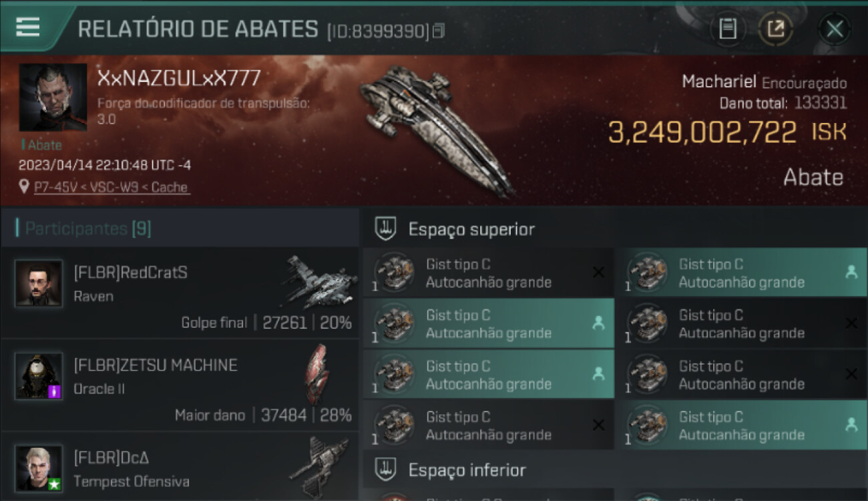Expand the Espaço inferior section header
This screenshot has width=868, height=501.
614,470
